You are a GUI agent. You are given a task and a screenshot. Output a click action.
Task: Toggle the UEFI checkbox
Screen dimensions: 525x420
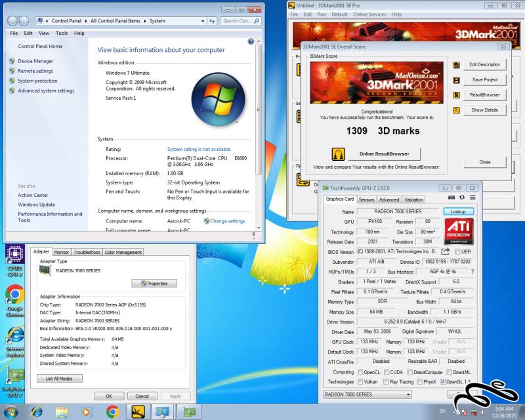457,252
